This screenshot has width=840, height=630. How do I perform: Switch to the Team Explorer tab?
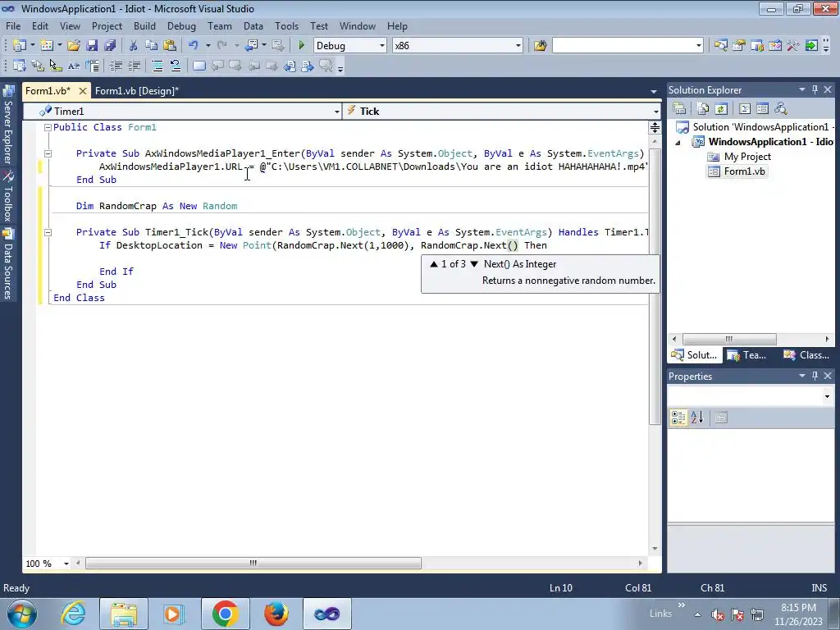tap(748, 354)
